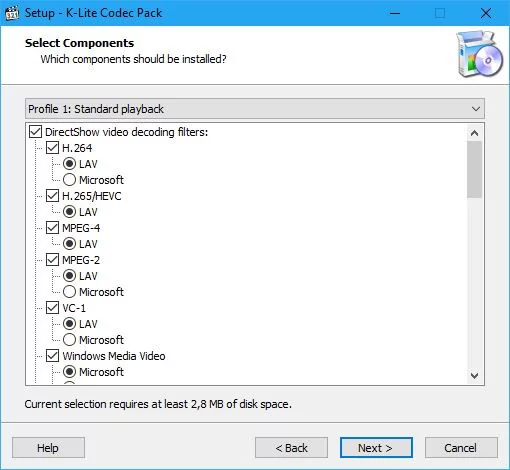This screenshot has height=470, width=510.
Task: Open the Help button
Action: (x=48, y=448)
